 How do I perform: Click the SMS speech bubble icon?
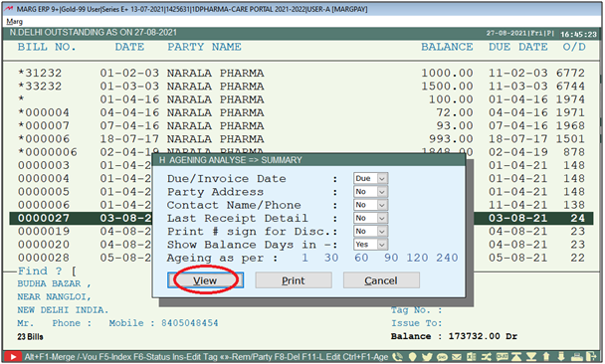click(x=442, y=357)
